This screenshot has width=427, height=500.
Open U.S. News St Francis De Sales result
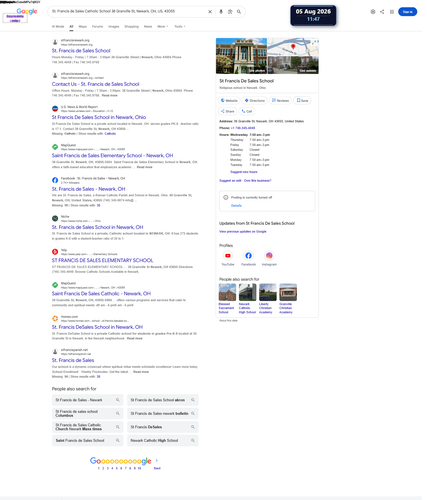coord(100,118)
